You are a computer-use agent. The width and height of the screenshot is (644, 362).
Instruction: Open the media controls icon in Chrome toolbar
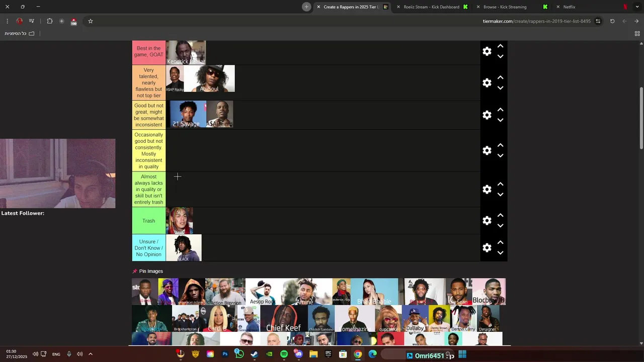pos(32,21)
